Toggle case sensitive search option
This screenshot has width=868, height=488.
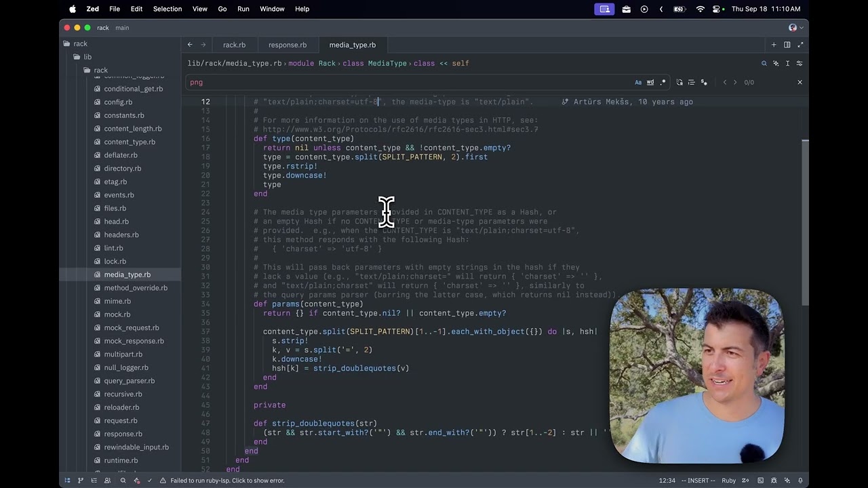coord(638,82)
